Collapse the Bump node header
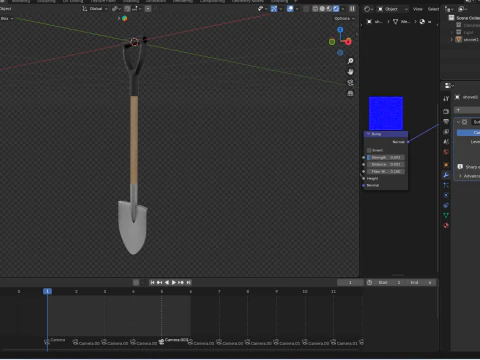Image resolution: width=480 pixels, height=360 pixels. coord(368,134)
